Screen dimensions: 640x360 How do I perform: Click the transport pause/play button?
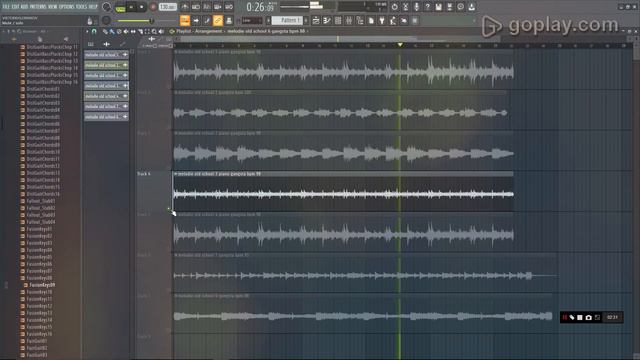(x=131, y=7)
